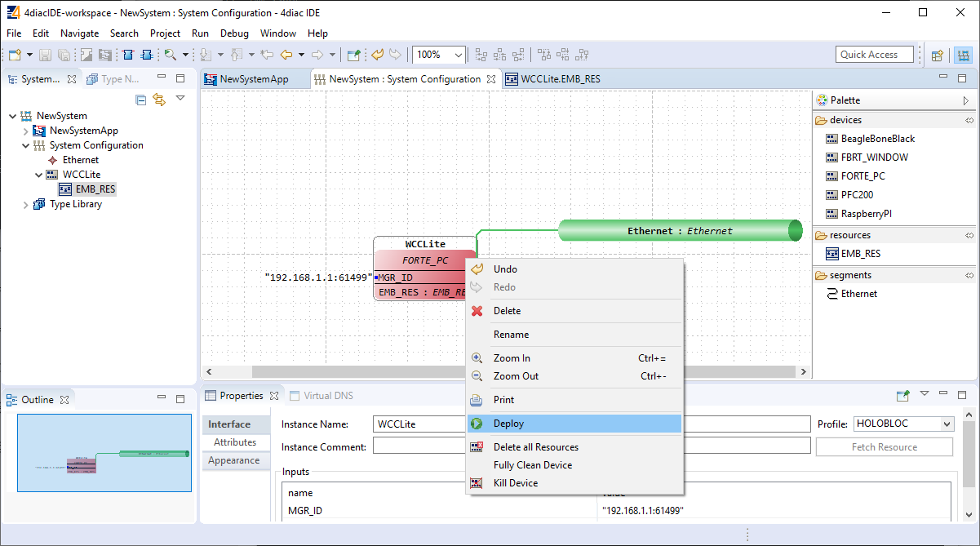Click the Outline overview thumbnail

(x=104, y=453)
